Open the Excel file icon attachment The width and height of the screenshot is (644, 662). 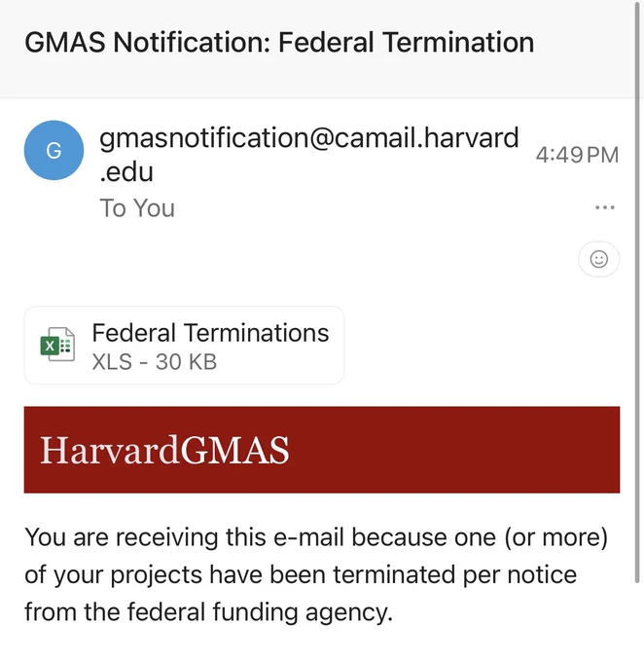tap(57, 345)
